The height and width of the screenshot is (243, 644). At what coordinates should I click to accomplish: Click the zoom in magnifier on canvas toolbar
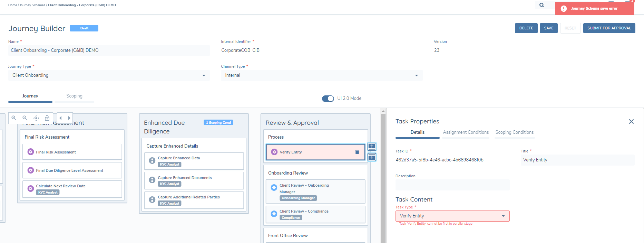(14, 118)
